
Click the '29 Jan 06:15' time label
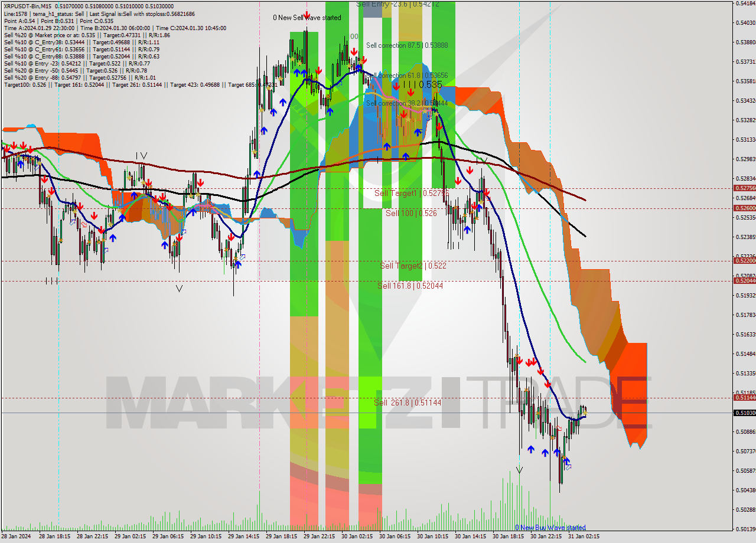point(168,537)
